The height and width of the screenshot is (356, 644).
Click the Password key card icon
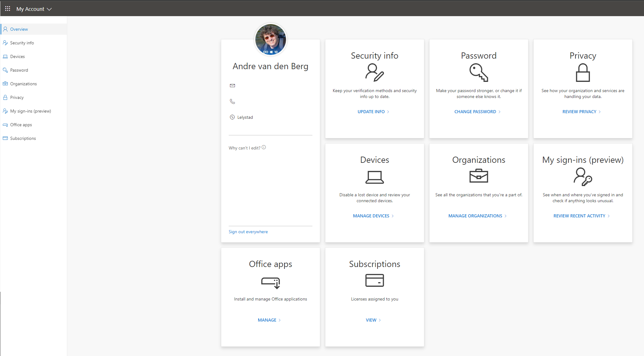[x=479, y=73]
